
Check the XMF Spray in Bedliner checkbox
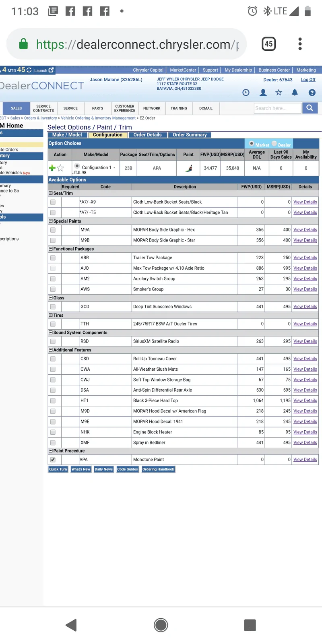pos(53,442)
